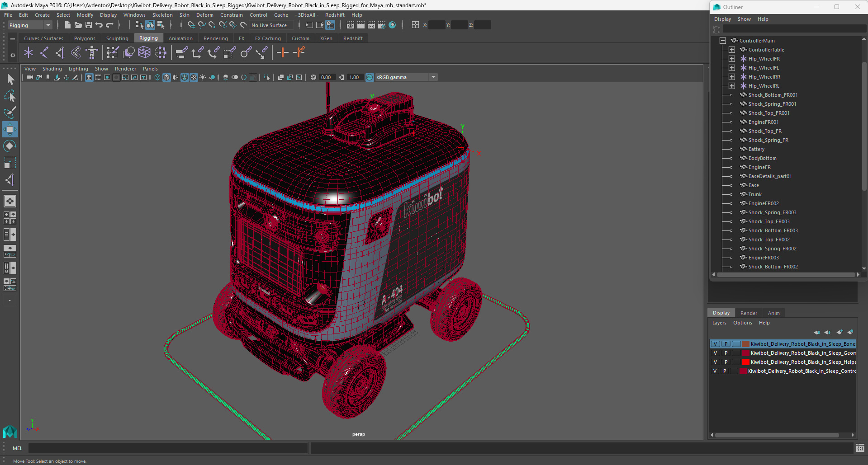The image size is (868, 465).
Task: Toggle viewport grid display icon
Action: point(89,77)
